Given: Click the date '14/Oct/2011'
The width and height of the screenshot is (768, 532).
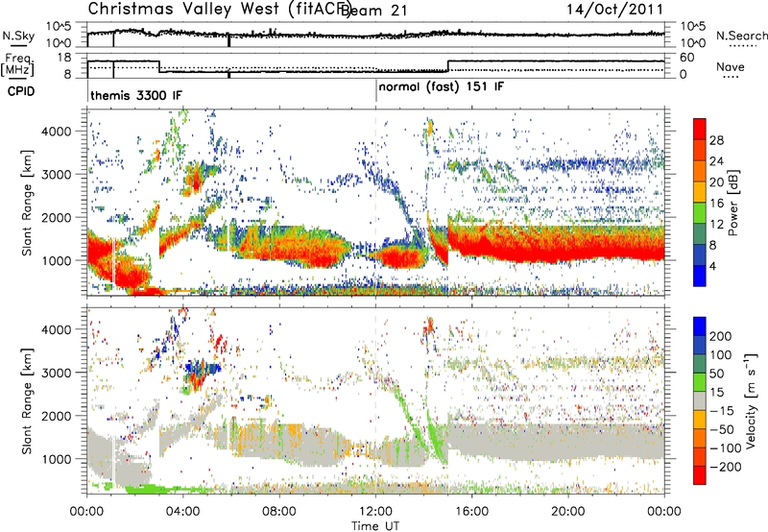Looking at the screenshot, I should 614,10.
